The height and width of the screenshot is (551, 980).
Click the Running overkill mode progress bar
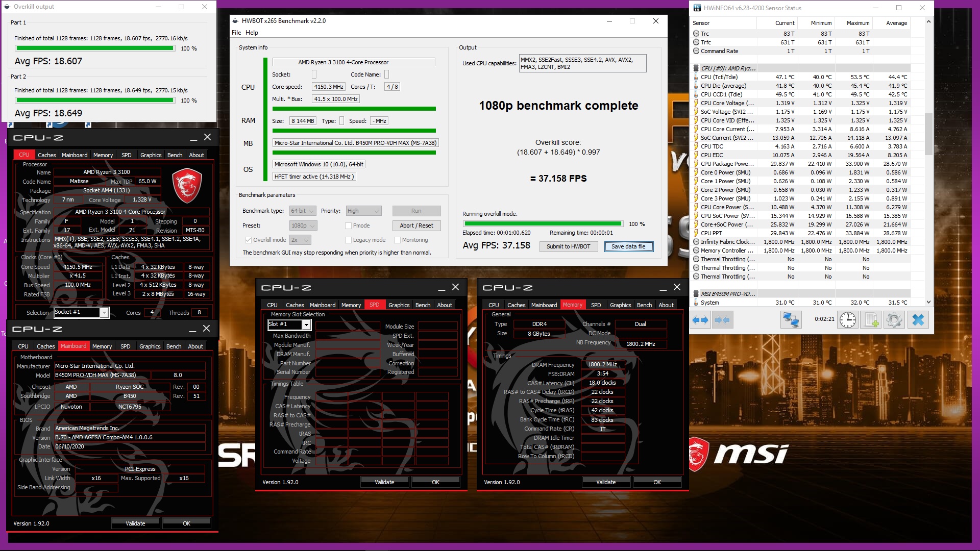point(543,224)
